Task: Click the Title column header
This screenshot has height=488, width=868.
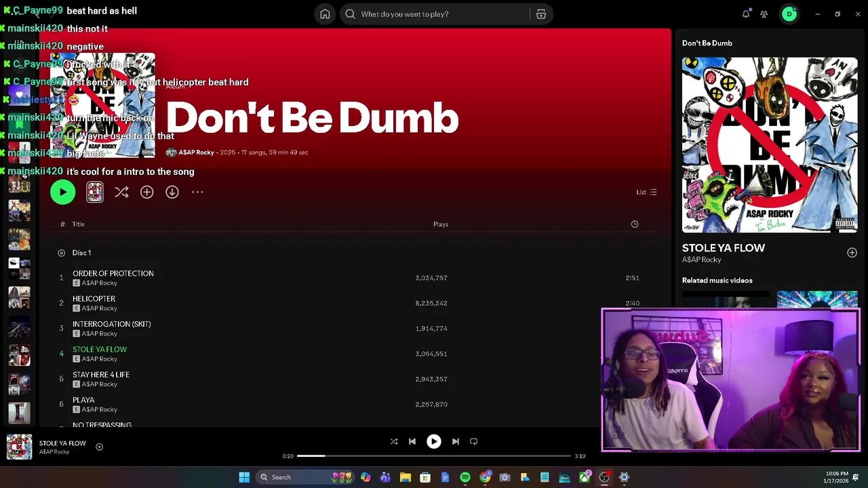Action: 78,224
